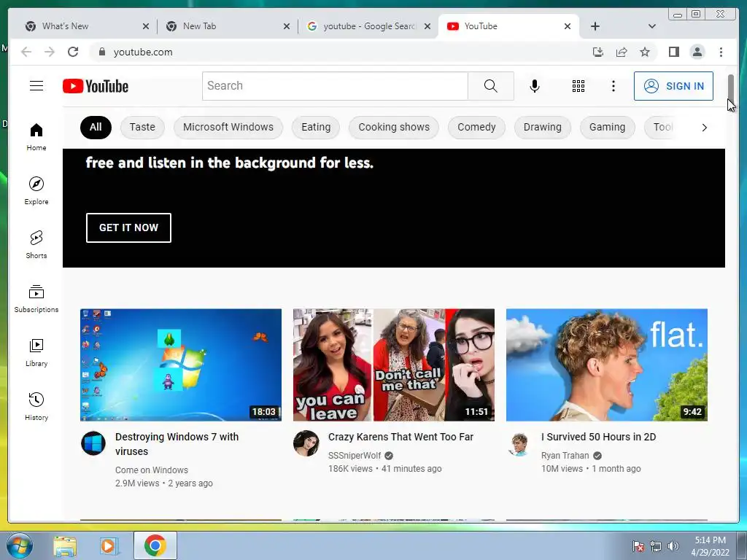Select the Drawing category chip
Image resolution: width=747 pixels, height=560 pixels.
pyautogui.click(x=543, y=127)
